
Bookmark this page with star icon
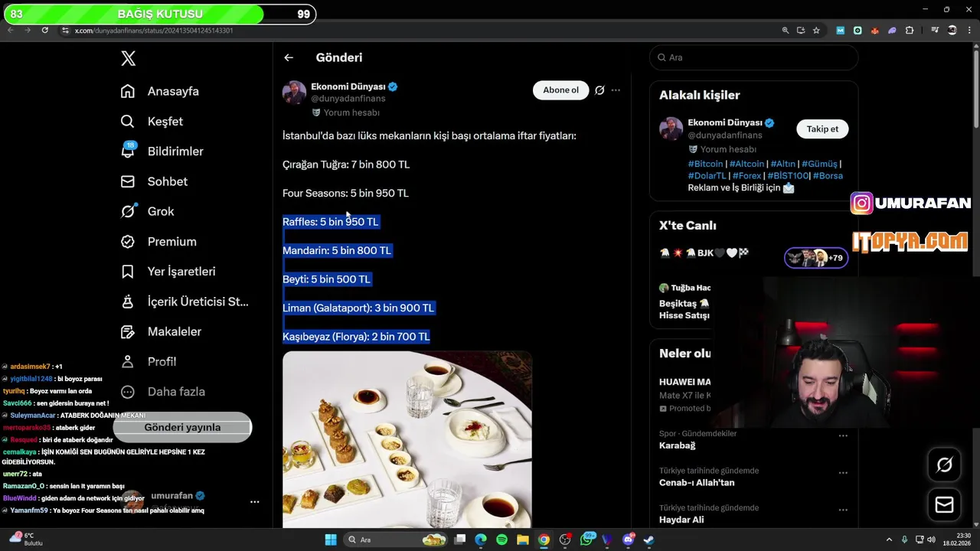point(816,31)
